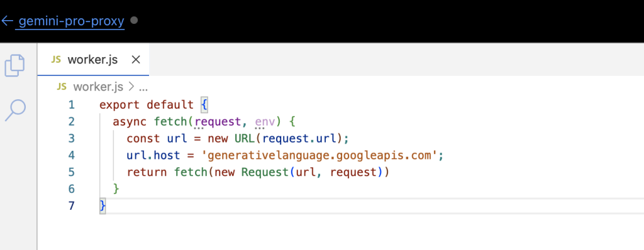Click worker.js in the breadcrumb

pos(98,87)
